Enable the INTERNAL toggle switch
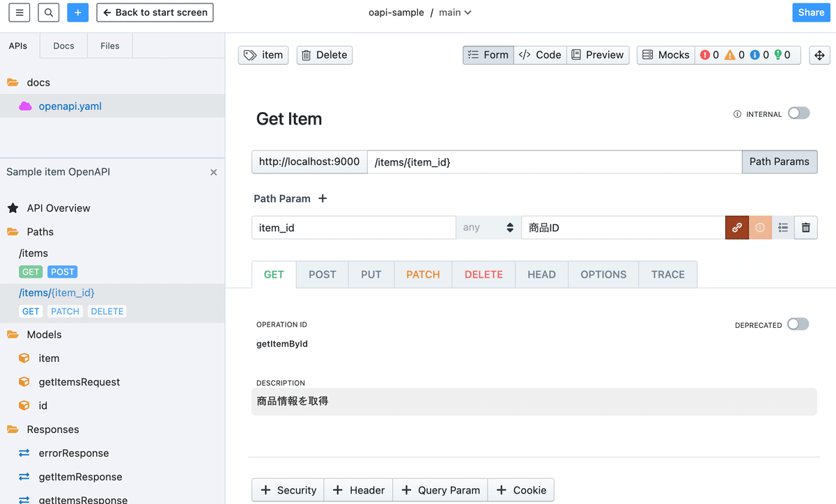 (798, 113)
